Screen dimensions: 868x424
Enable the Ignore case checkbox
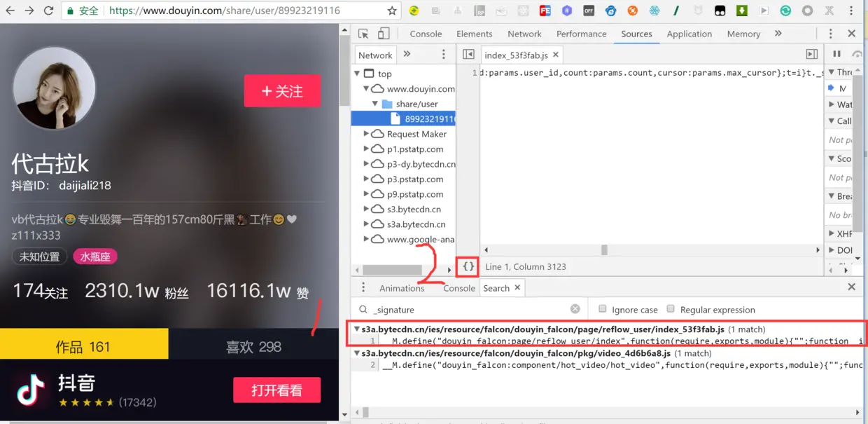coord(602,309)
